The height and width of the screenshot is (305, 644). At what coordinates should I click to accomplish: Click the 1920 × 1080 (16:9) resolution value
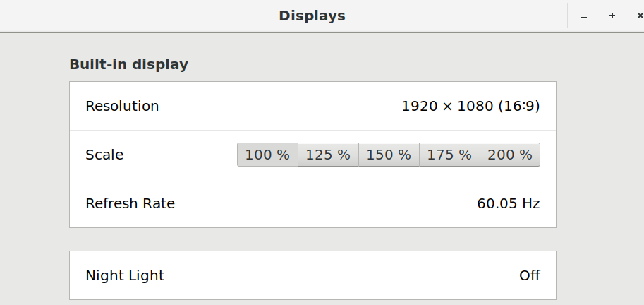(470, 106)
